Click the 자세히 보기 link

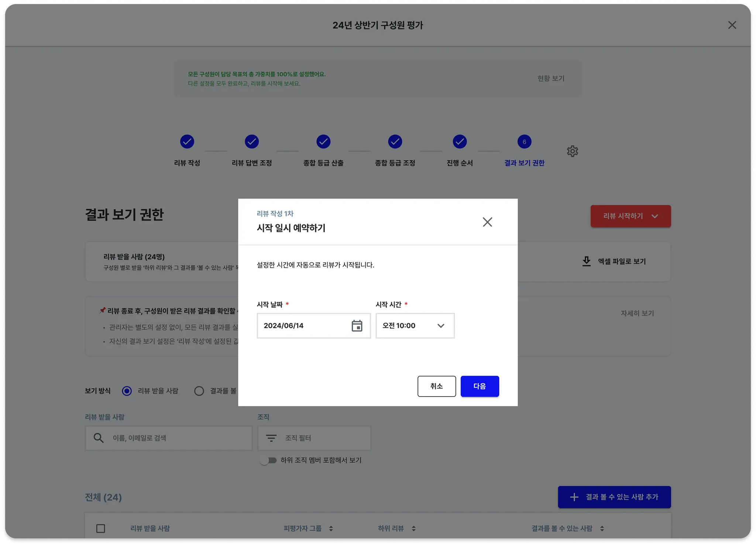[637, 313]
